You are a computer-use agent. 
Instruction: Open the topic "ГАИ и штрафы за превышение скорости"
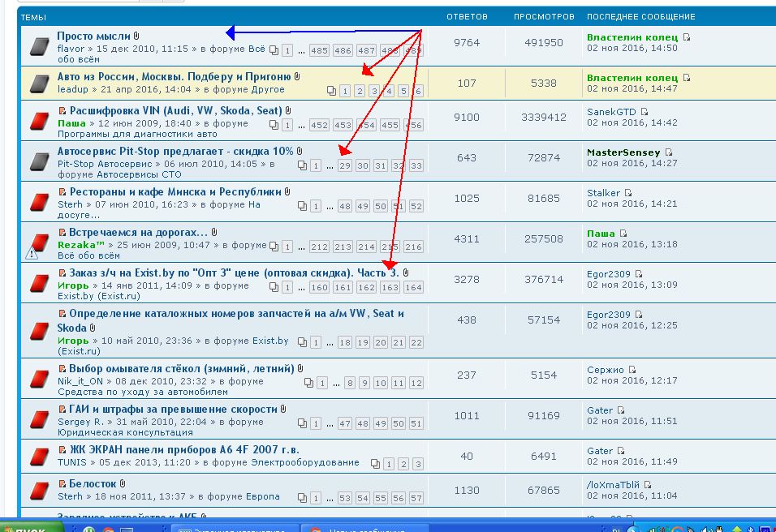click(x=172, y=410)
